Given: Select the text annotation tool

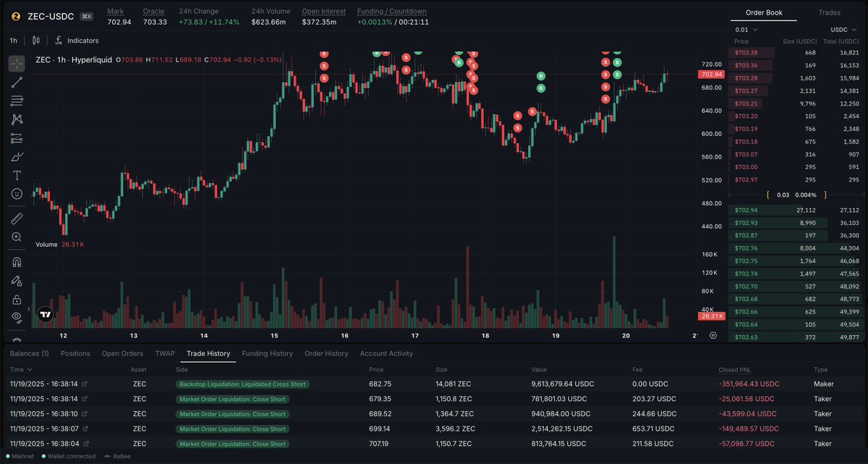Looking at the screenshot, I should click(x=15, y=174).
